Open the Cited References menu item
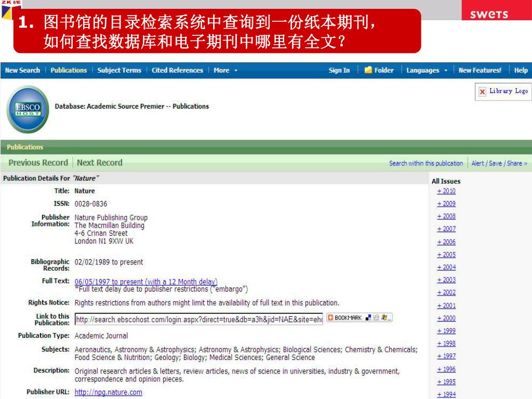The image size is (532, 399). tap(177, 70)
